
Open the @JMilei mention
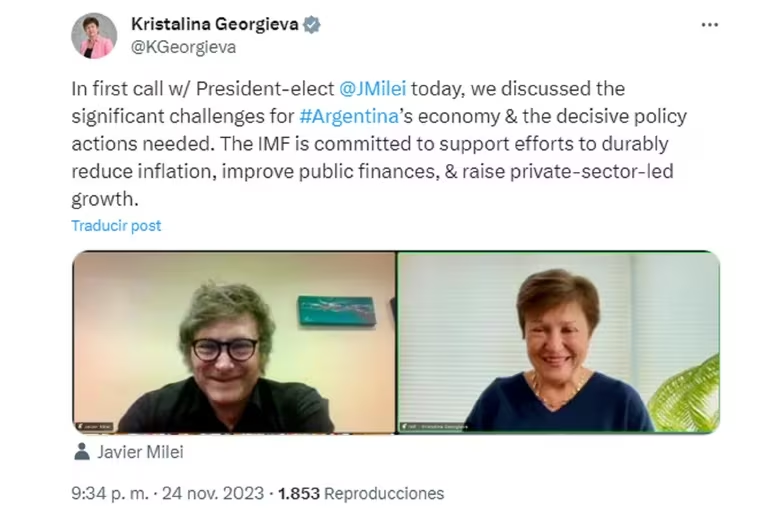[x=365, y=89]
